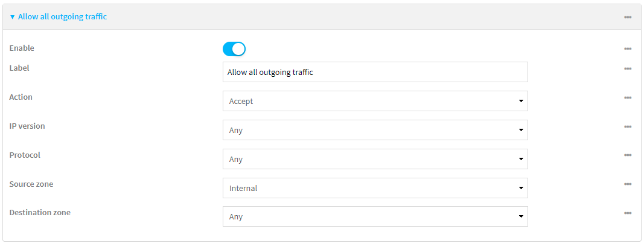644x243 pixels.
Task: Click the ellipsis icon for the Action row
Action: 628,97
